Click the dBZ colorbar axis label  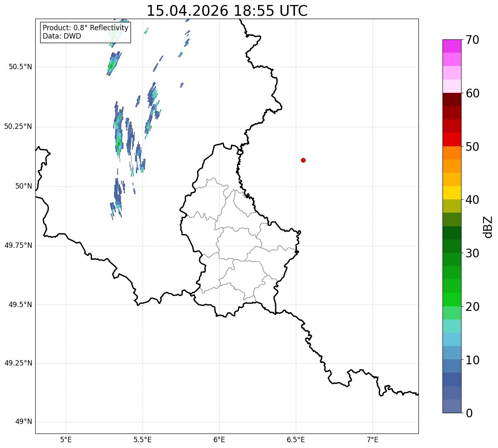[x=488, y=226]
